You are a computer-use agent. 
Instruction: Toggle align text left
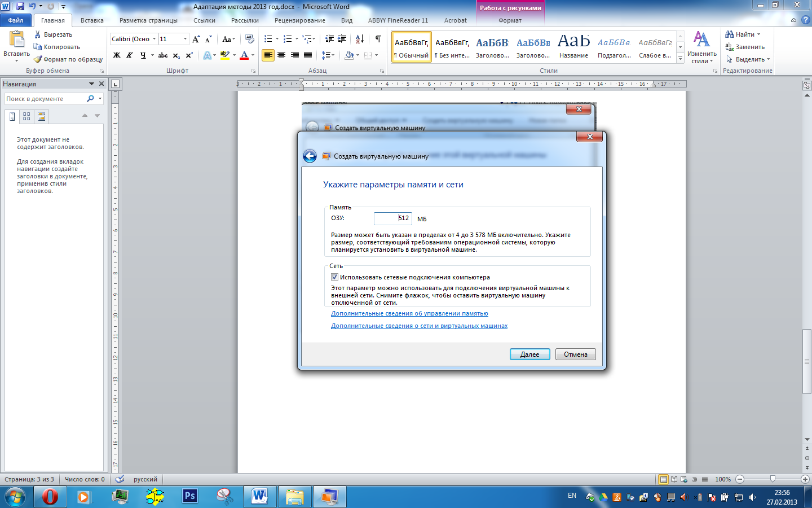click(x=268, y=55)
